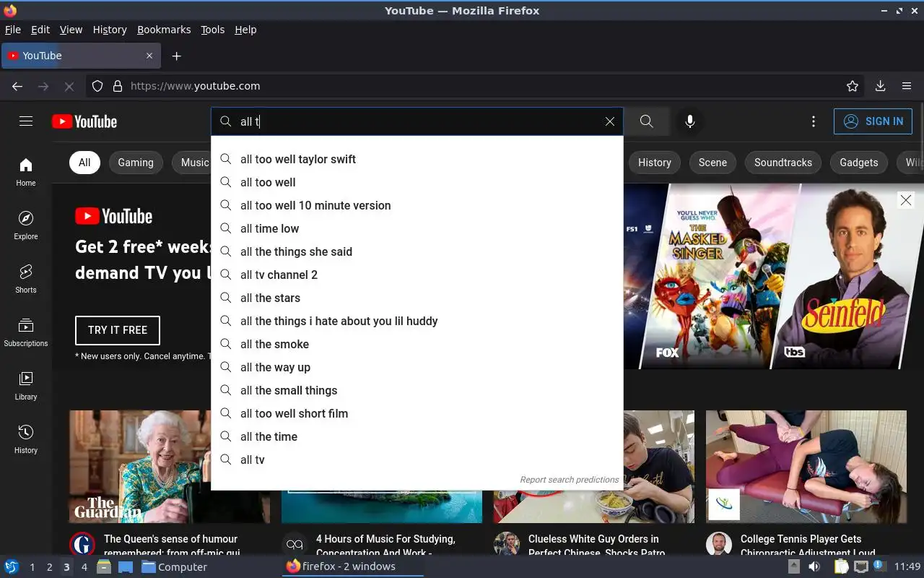Open the File menu

[13, 30]
